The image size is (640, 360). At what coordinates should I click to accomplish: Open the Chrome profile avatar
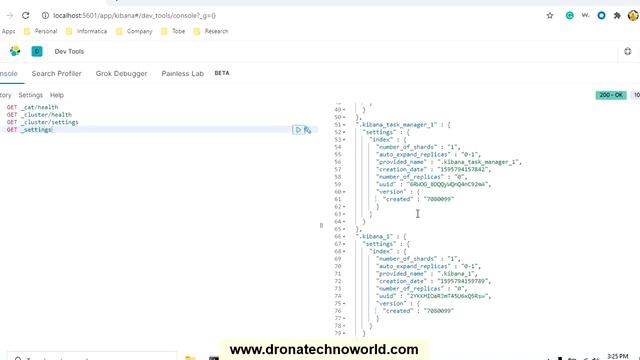633,16
